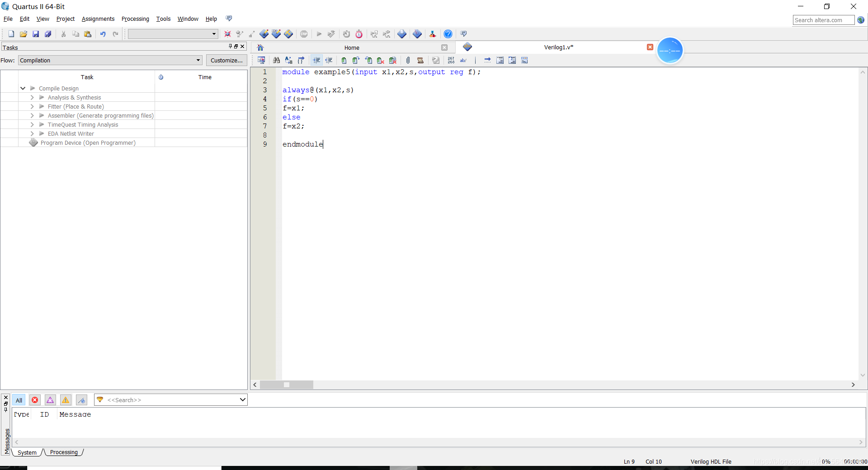Click the Search altera.com input field

pyautogui.click(x=823, y=20)
